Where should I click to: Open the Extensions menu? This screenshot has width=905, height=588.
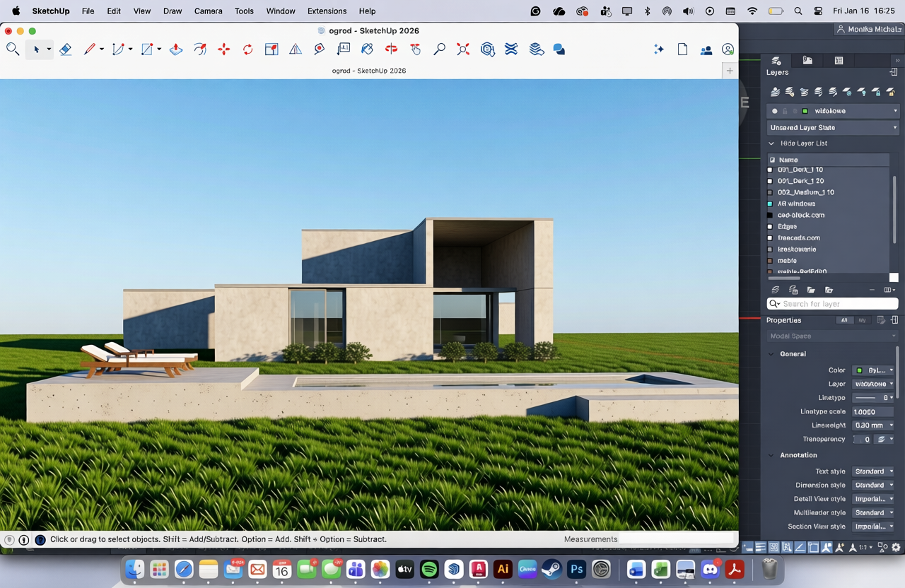(x=327, y=11)
